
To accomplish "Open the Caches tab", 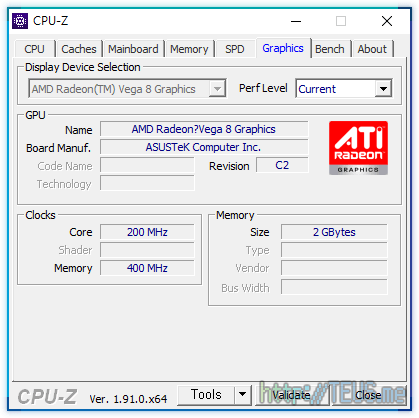I will [x=79, y=49].
